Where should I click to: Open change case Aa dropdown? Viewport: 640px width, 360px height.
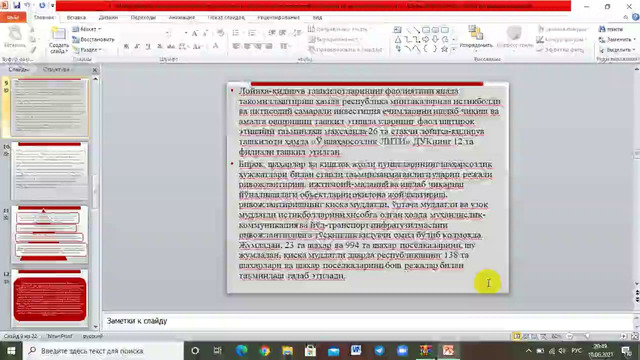(x=198, y=47)
